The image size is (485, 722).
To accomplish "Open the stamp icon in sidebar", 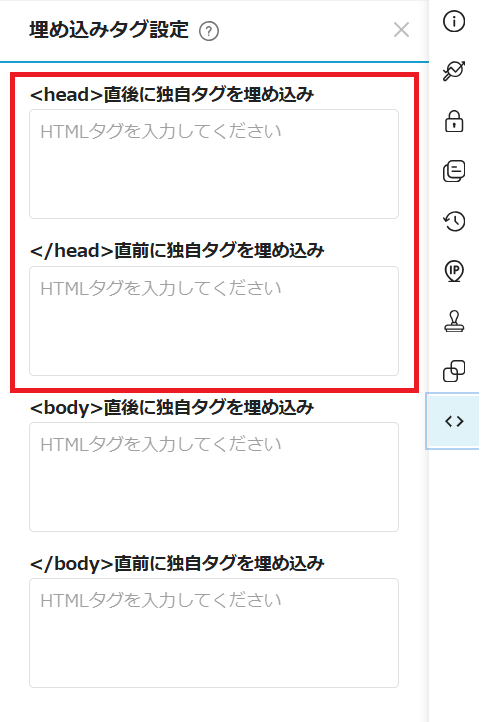I will (x=454, y=321).
